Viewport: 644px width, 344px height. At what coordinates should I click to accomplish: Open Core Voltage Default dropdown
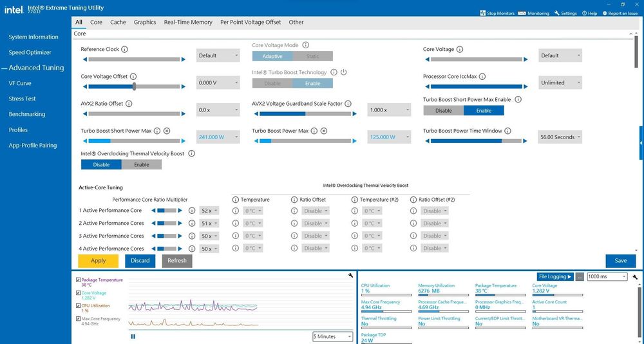[560, 55]
